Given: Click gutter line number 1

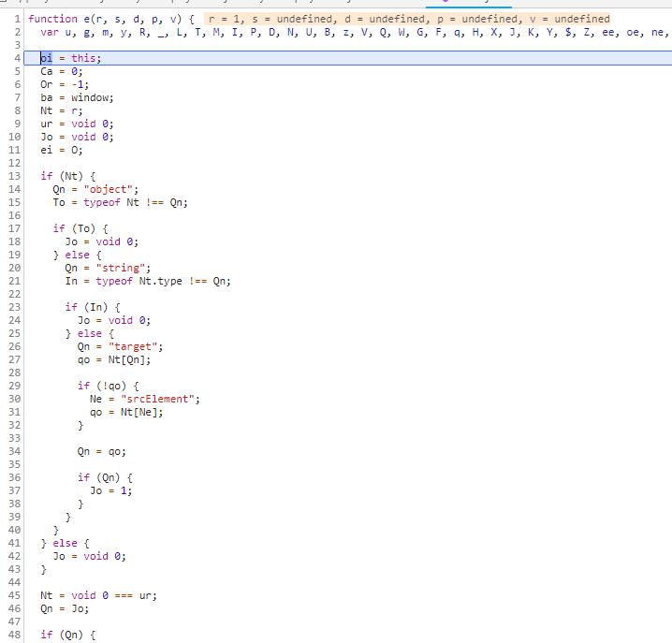Looking at the screenshot, I should point(17,19).
